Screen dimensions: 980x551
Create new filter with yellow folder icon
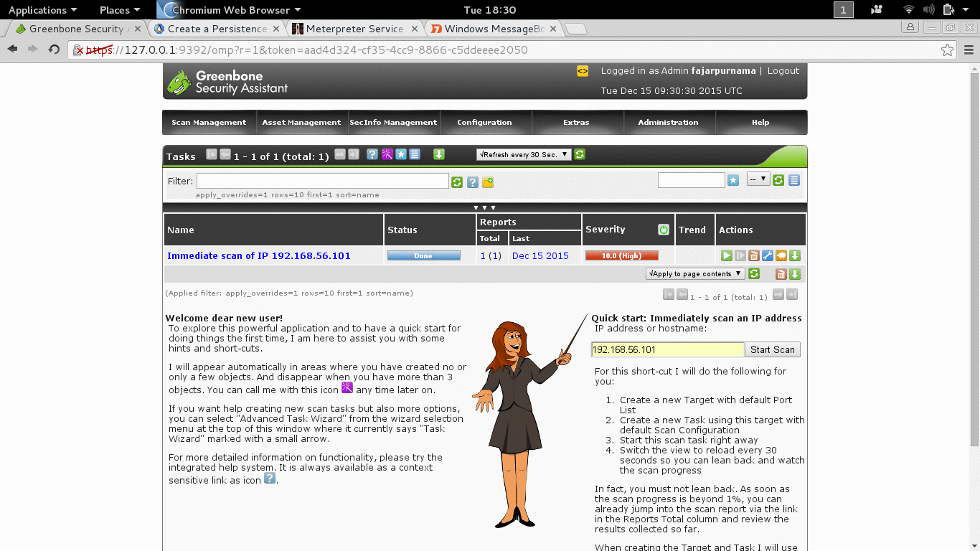488,182
